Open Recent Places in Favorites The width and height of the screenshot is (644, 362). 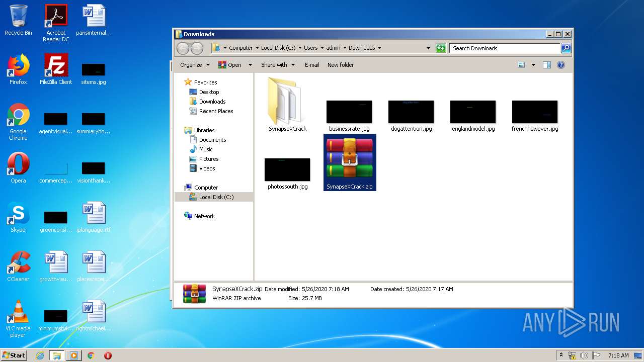click(x=216, y=111)
